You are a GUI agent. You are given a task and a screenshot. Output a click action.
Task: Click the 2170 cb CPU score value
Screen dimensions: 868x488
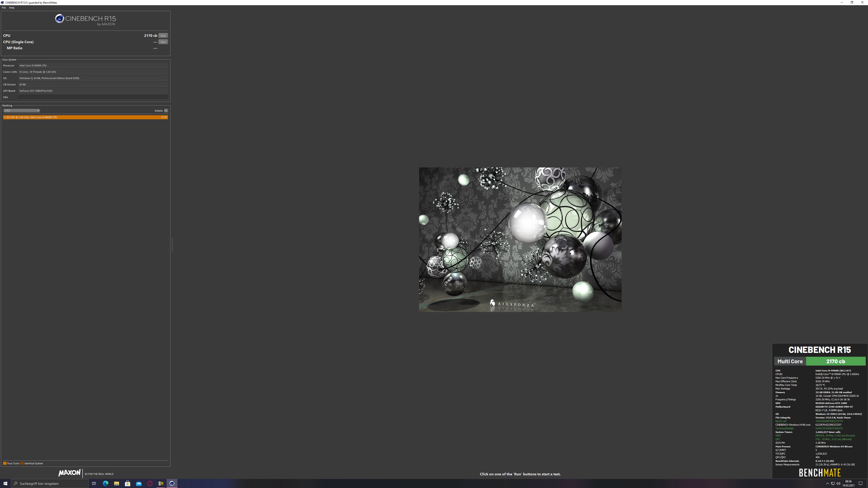pyautogui.click(x=151, y=35)
